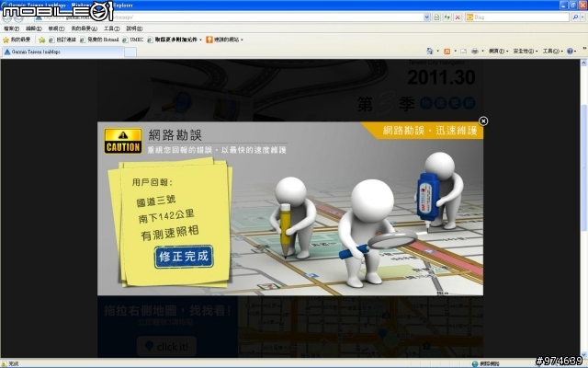This screenshot has height=368, width=588.
Task: Expand the command bar overflow chevron
Action: tap(584, 49)
